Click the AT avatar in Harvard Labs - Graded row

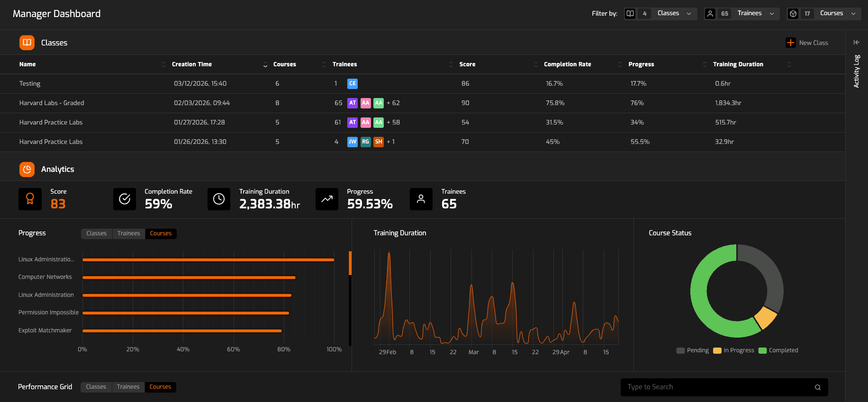pyautogui.click(x=353, y=103)
